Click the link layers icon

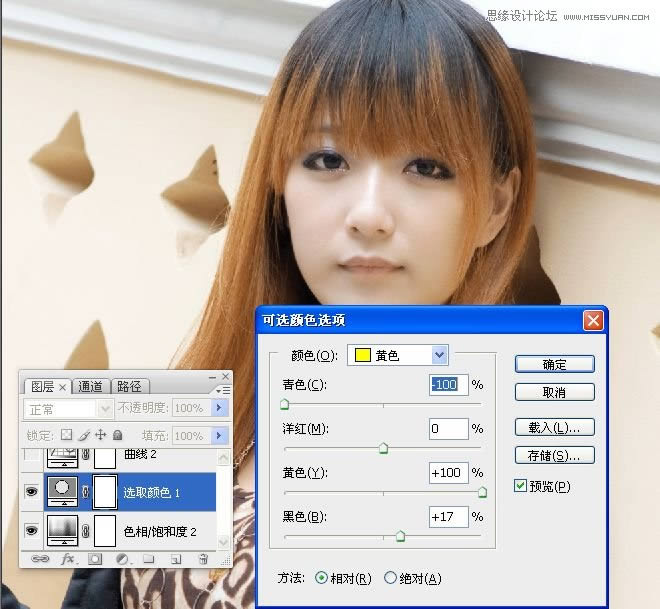[x=41, y=559]
